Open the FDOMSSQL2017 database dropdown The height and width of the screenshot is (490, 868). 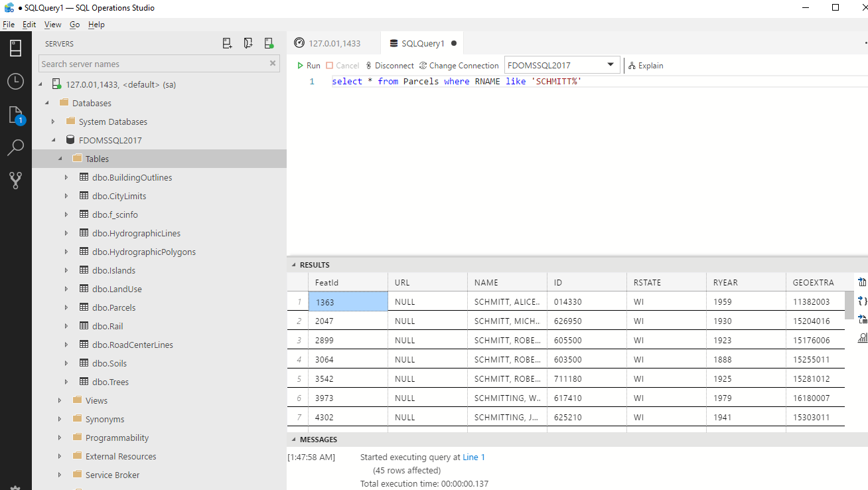click(562, 65)
